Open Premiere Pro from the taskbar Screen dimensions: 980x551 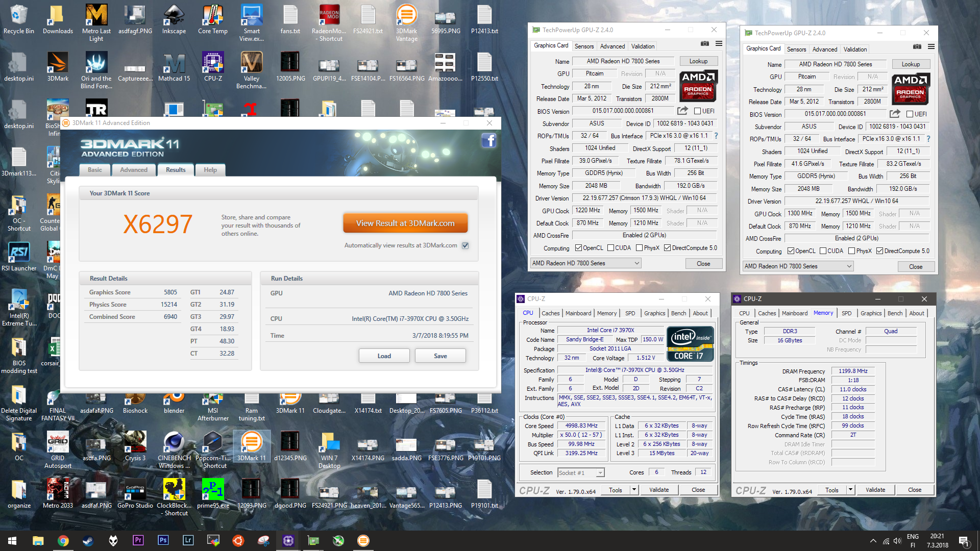coord(138,541)
